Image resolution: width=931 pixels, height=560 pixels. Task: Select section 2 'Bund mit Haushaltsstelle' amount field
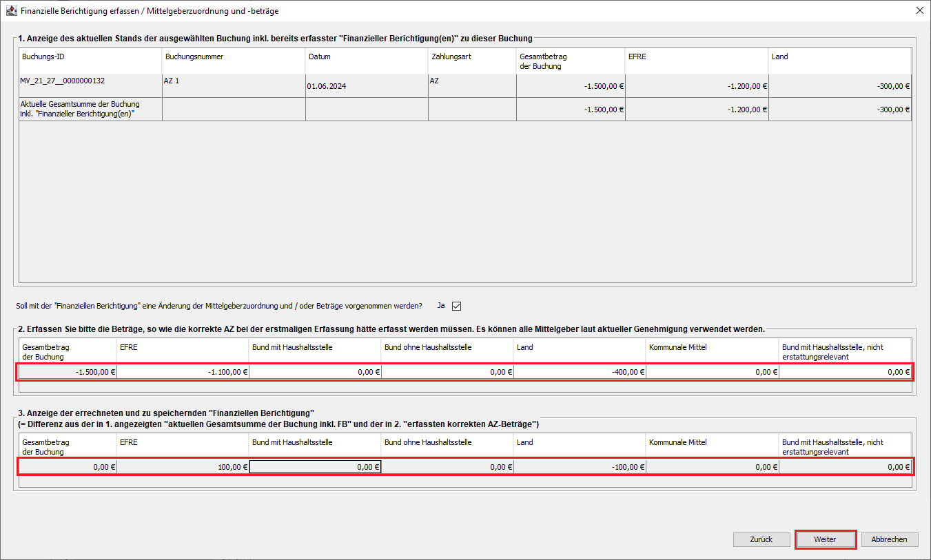tap(315, 372)
